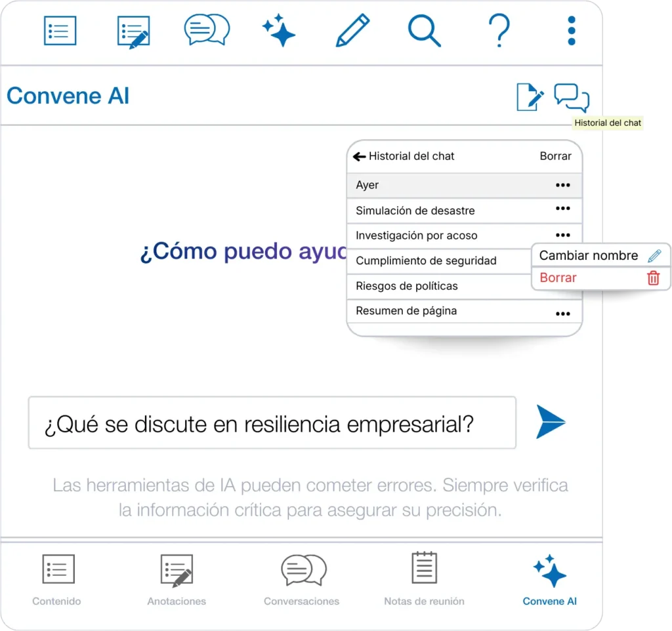This screenshot has width=672, height=631.
Task: Open the vertical three-dot overflow menu
Action: point(572,31)
